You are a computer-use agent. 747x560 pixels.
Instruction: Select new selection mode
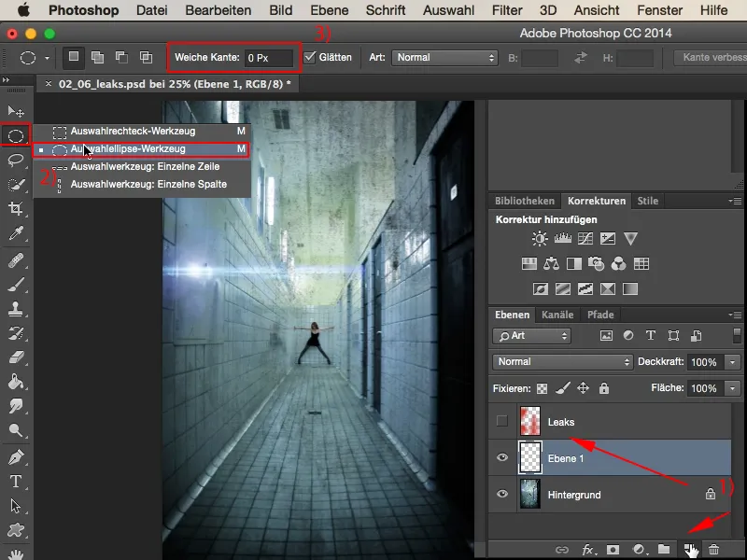(x=74, y=57)
